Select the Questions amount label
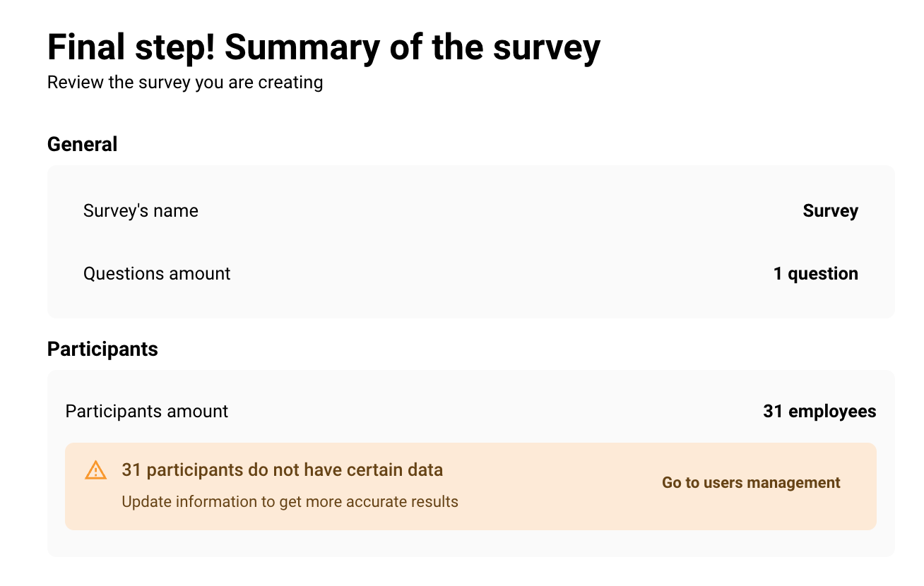 point(157,274)
